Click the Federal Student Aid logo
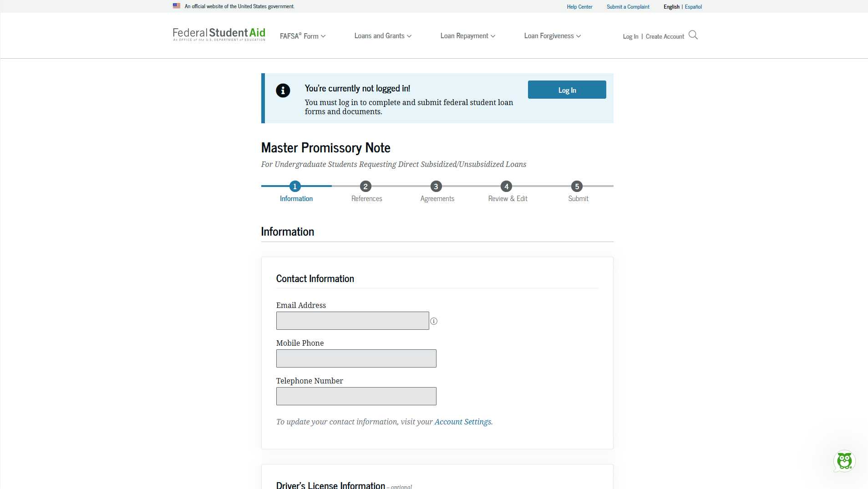This screenshot has width=868, height=489. point(219,34)
